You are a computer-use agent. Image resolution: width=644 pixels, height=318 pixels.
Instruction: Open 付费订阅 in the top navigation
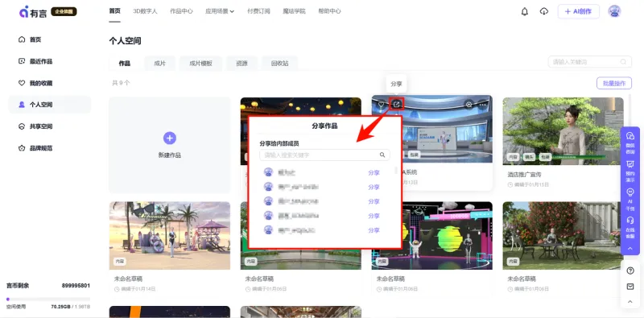pos(258,11)
